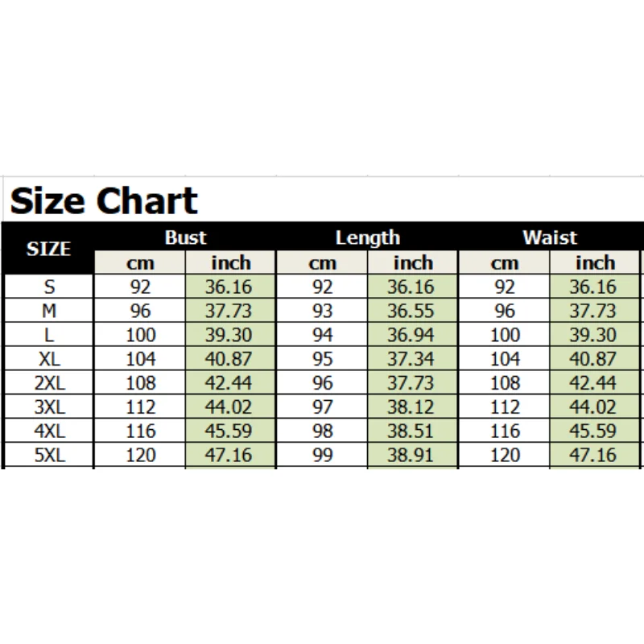
Task: Click the inch subheader under Length
Action: pos(413,262)
